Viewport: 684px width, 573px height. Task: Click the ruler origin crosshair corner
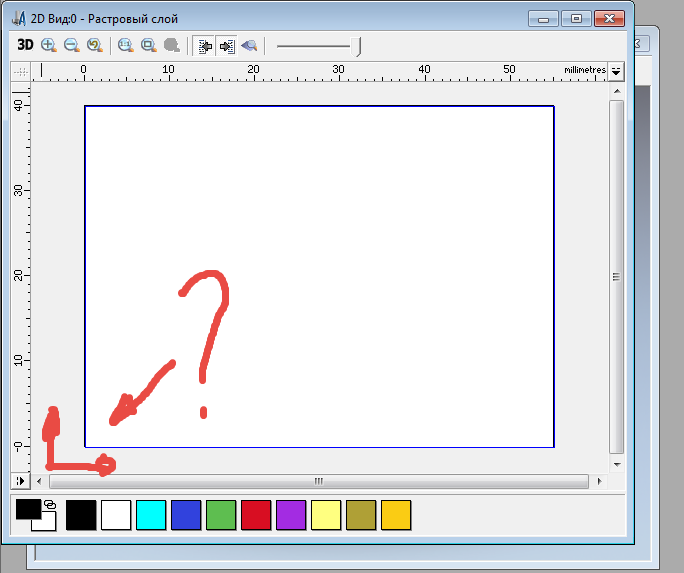pyautogui.click(x=21, y=72)
